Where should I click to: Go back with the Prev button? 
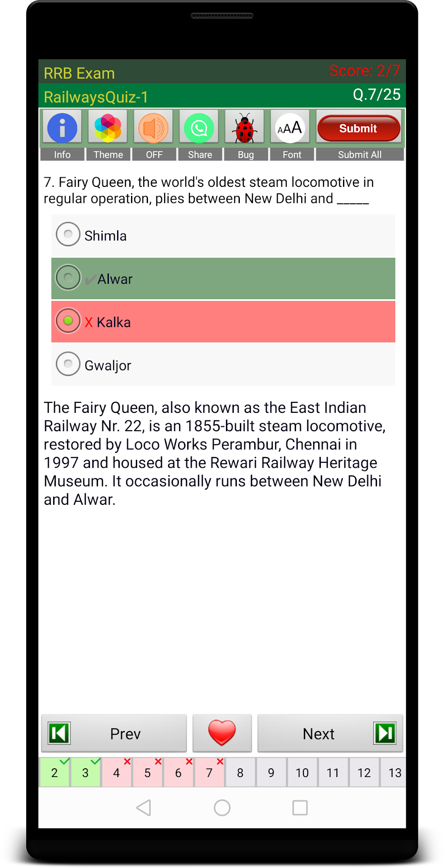pos(114,733)
